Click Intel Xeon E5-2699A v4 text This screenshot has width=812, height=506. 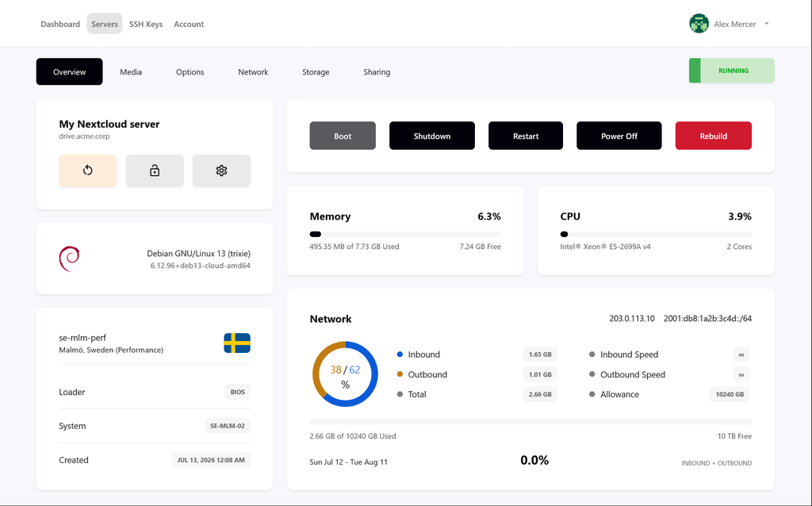click(605, 247)
